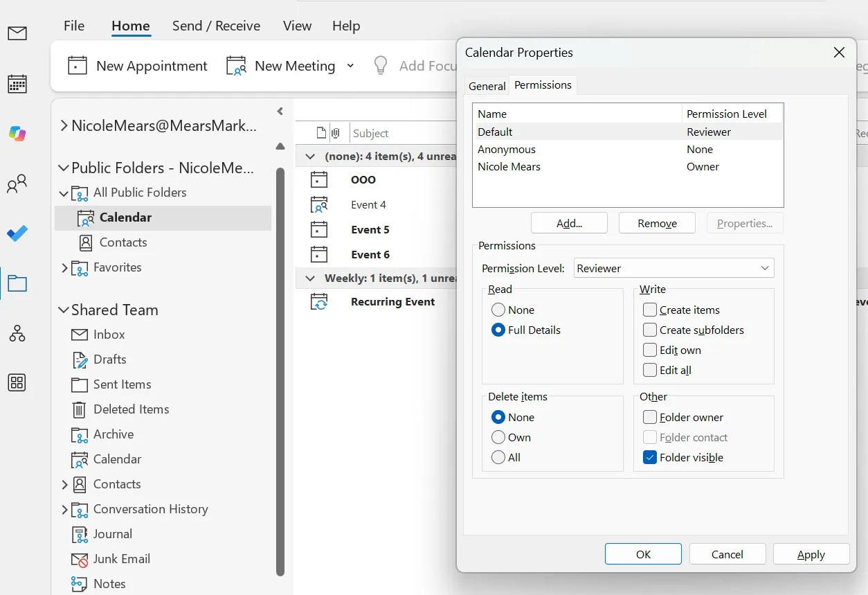
Task: Check the Edit all checkbox
Action: pos(650,371)
